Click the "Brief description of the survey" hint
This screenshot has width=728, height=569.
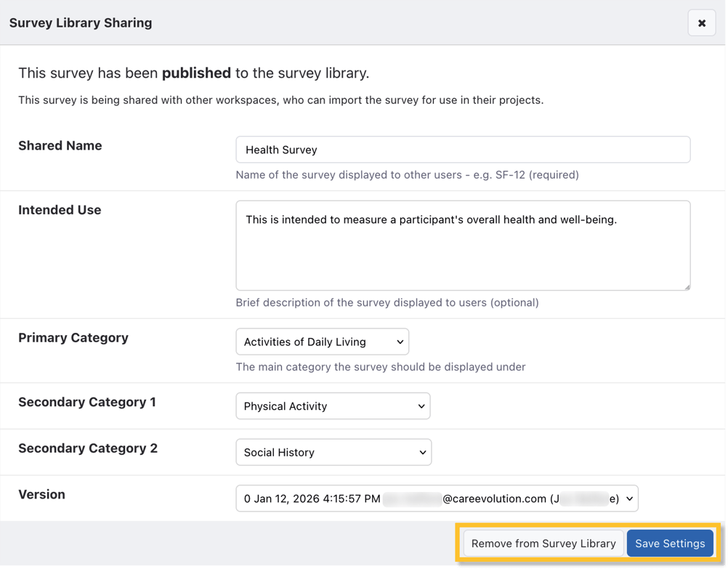[387, 303]
